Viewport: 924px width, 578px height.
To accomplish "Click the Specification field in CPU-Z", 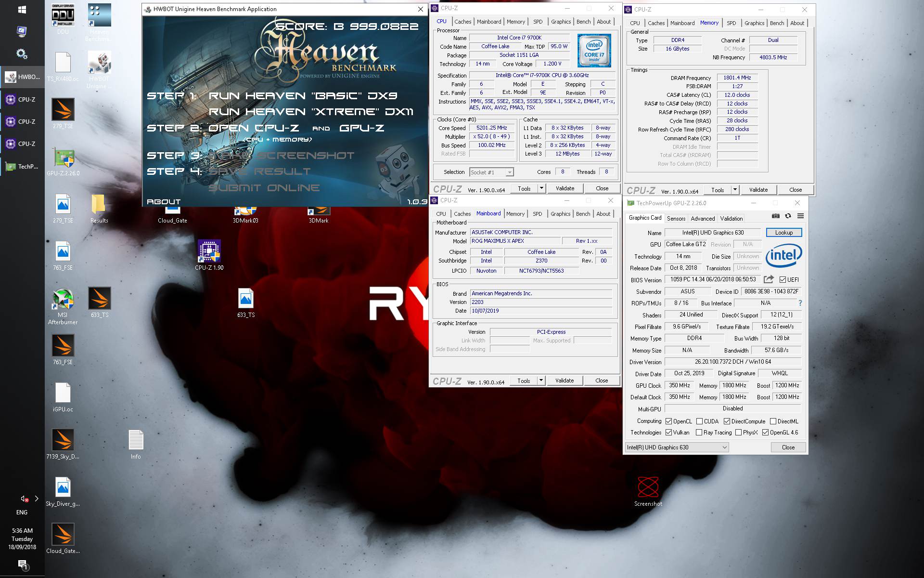I will (542, 76).
